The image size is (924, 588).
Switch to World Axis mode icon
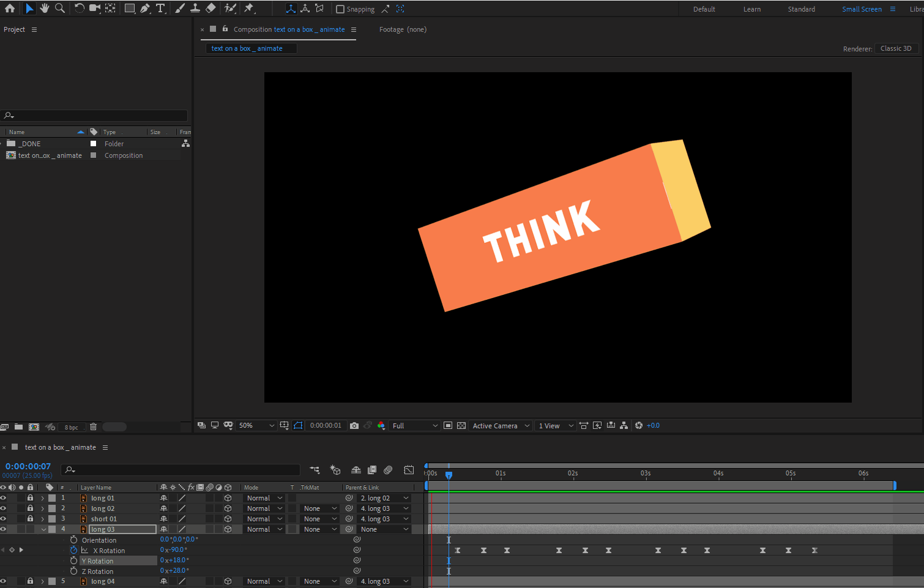point(305,9)
